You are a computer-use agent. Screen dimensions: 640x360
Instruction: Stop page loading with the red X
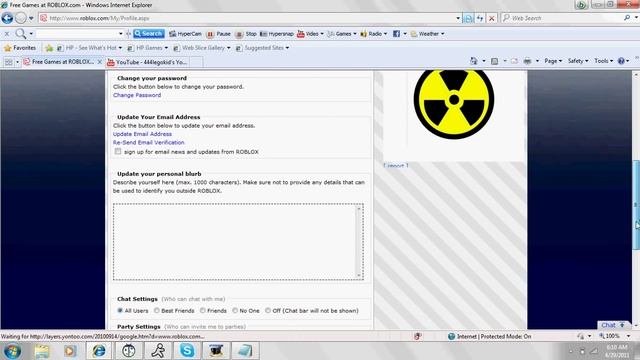point(492,18)
